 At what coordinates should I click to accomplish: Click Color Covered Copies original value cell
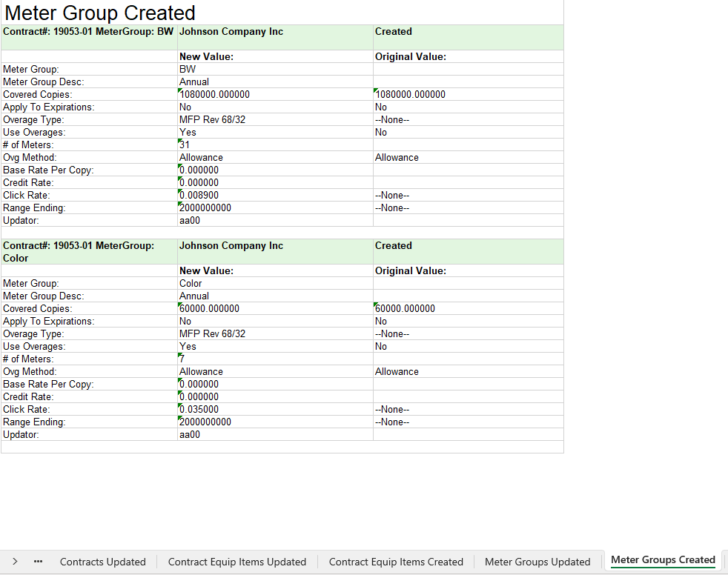(x=469, y=308)
